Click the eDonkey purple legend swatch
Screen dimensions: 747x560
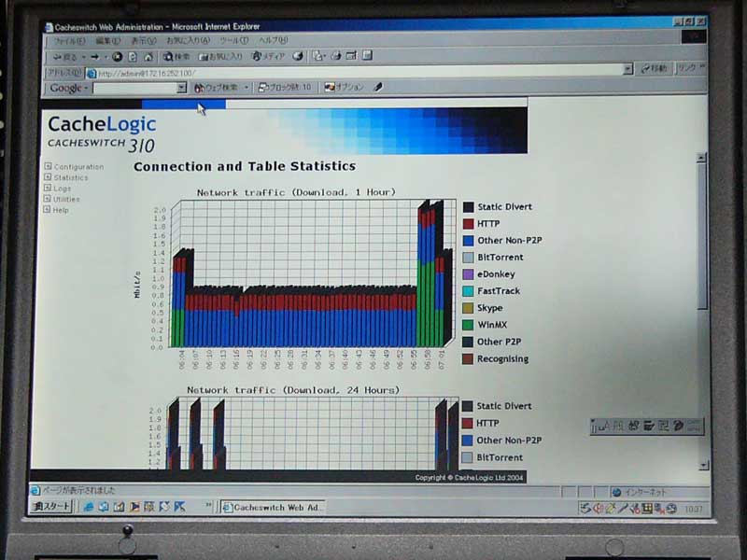click(469, 274)
